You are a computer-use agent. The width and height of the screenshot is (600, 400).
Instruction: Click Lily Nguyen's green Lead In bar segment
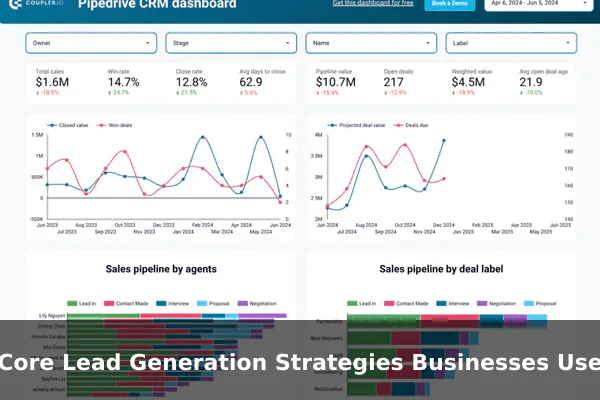pyautogui.click(x=104, y=316)
